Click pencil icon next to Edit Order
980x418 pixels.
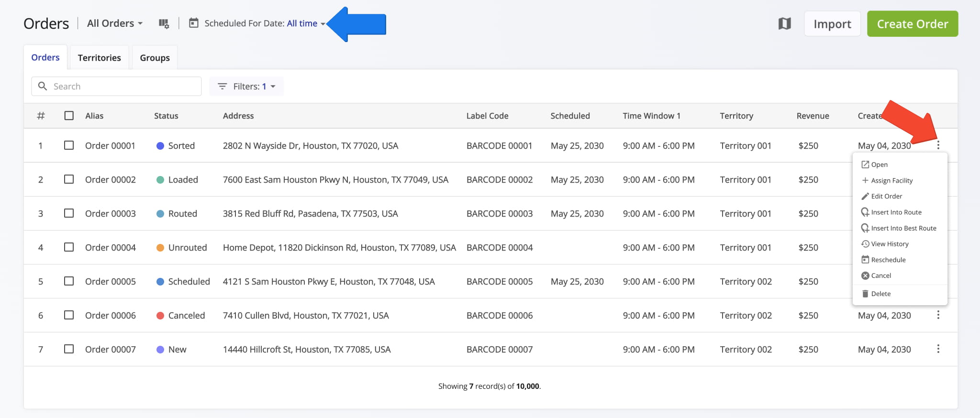coord(865,196)
